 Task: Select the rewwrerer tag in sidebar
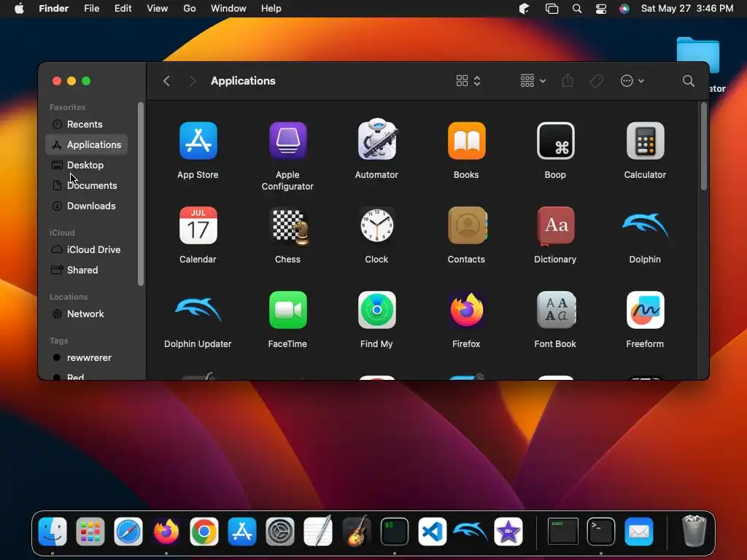[86, 357]
